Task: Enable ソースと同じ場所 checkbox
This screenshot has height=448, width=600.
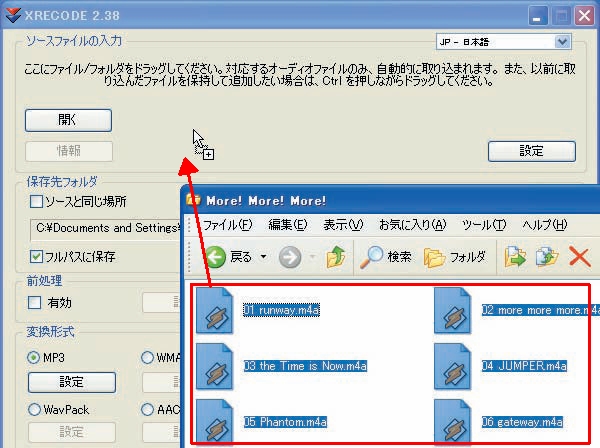Action: tap(36, 201)
